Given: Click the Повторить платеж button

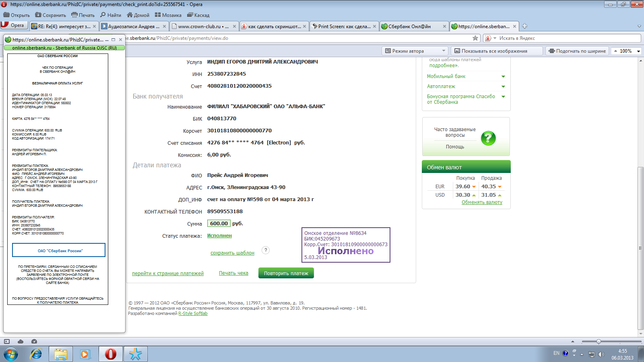Looking at the screenshot, I should point(286,273).
